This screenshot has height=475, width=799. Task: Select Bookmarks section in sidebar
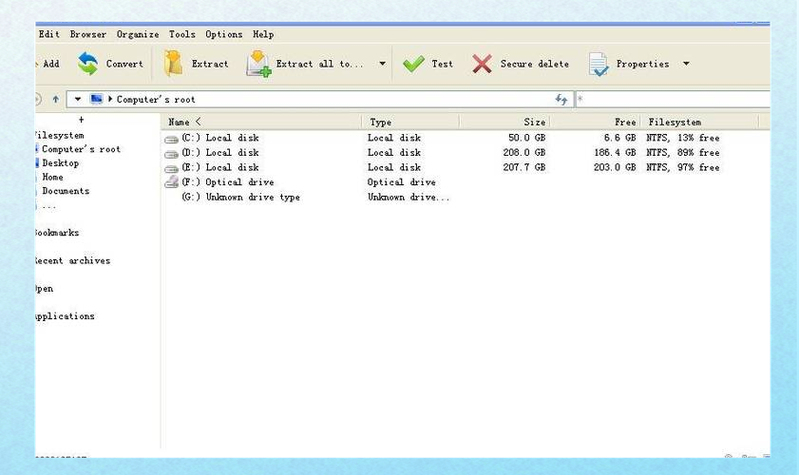click(57, 232)
